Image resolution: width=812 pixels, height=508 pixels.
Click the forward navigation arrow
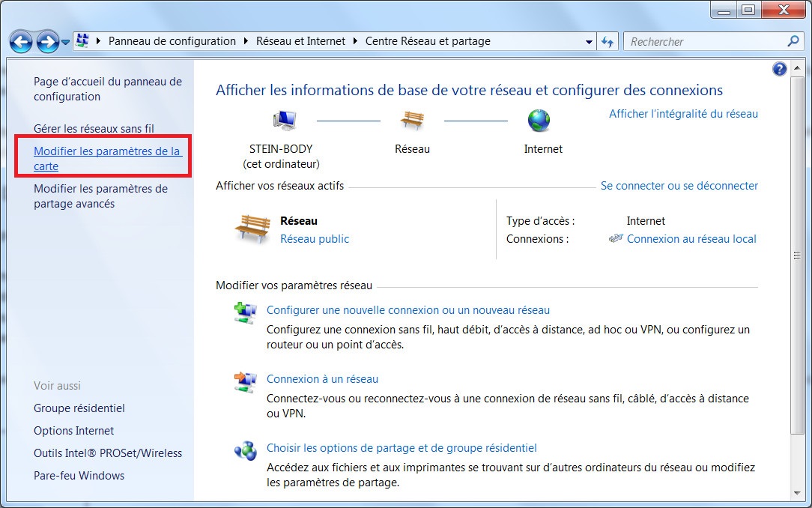coord(48,42)
